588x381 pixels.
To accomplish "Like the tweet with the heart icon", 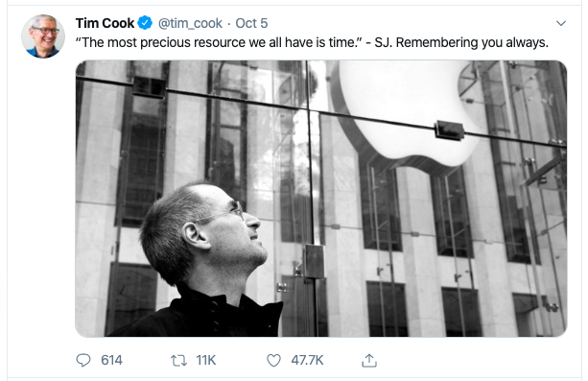I will (x=273, y=360).
